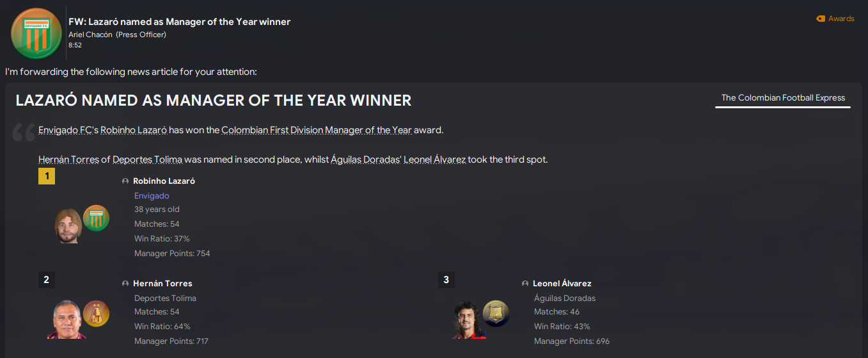868x358 pixels.
Task: Click the Envigado FC club badge in header
Action: point(36,33)
